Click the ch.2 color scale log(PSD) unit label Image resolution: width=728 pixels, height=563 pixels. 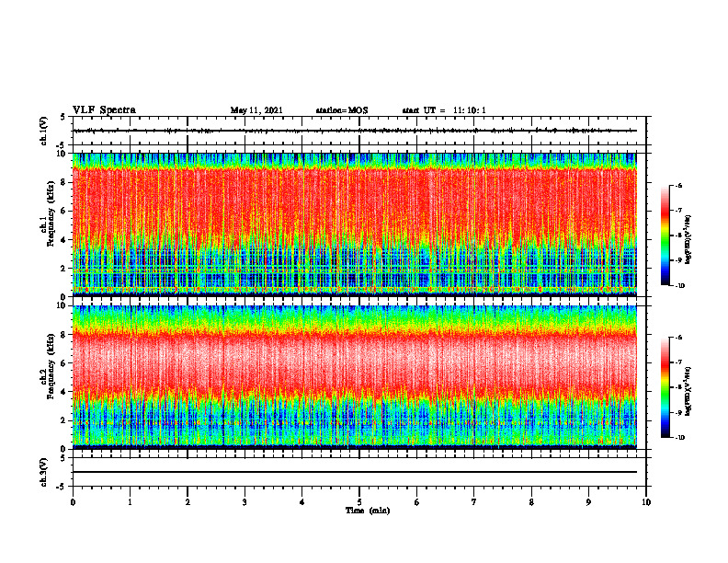(688, 391)
